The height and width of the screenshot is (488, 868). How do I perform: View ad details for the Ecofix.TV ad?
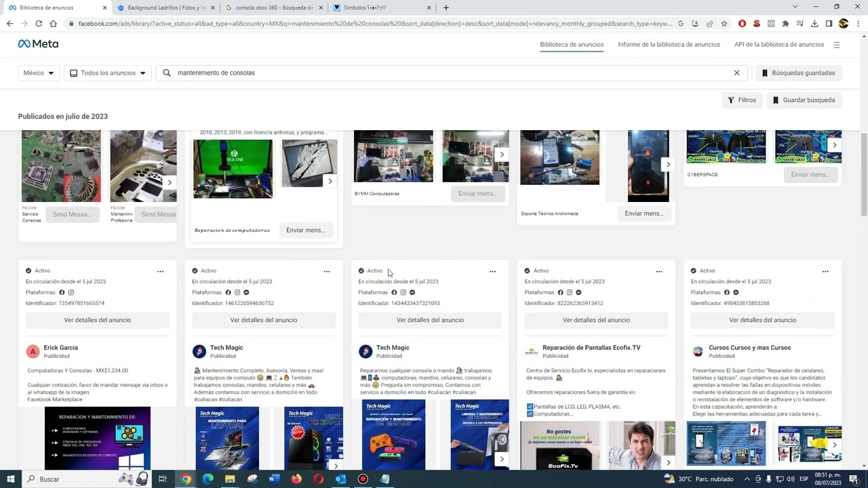(x=596, y=320)
